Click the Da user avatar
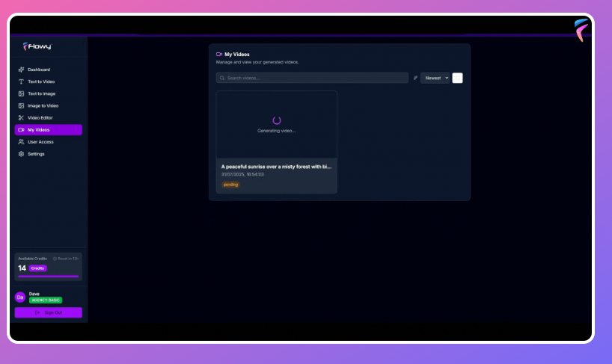The image size is (612, 364). click(x=20, y=297)
